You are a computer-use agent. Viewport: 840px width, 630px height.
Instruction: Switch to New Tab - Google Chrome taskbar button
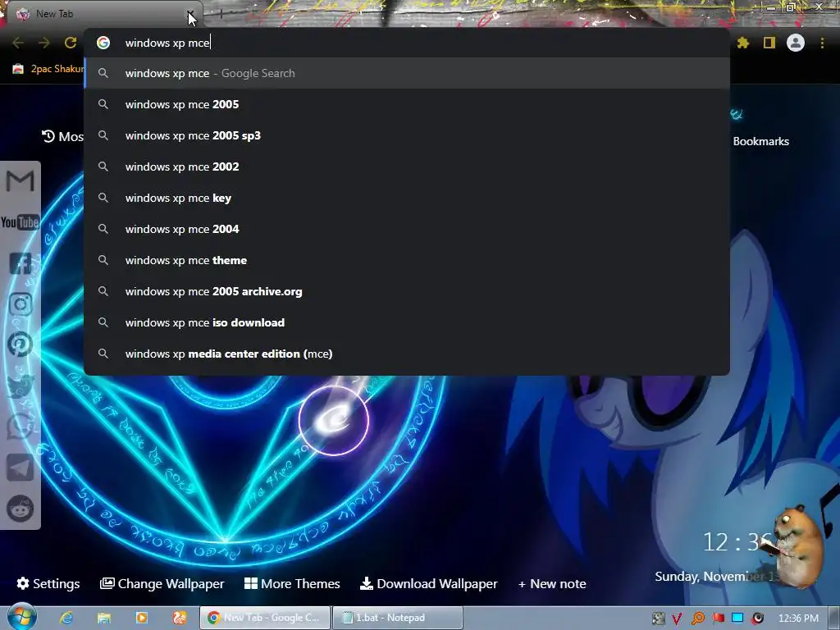click(x=264, y=618)
